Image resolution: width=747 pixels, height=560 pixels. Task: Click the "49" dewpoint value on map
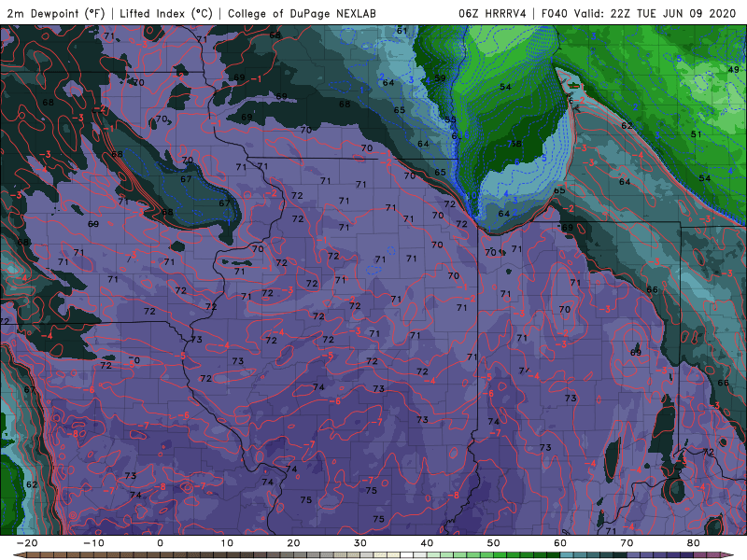click(x=734, y=69)
